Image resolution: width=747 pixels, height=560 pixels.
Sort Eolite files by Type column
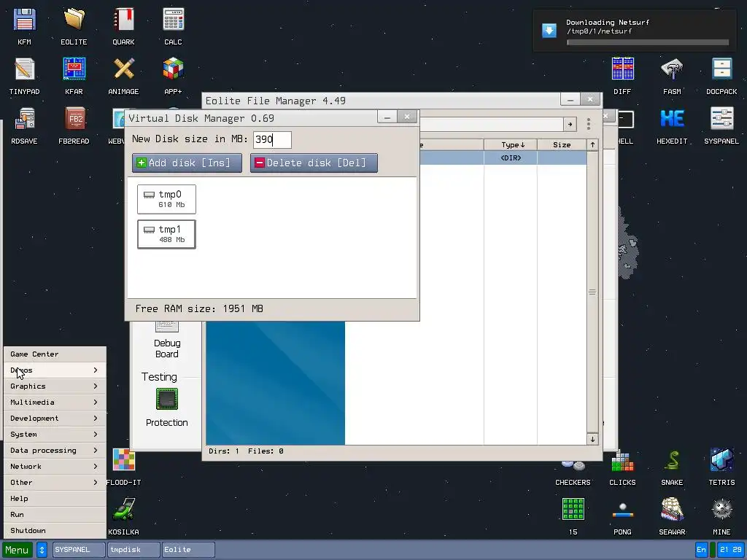coord(511,145)
